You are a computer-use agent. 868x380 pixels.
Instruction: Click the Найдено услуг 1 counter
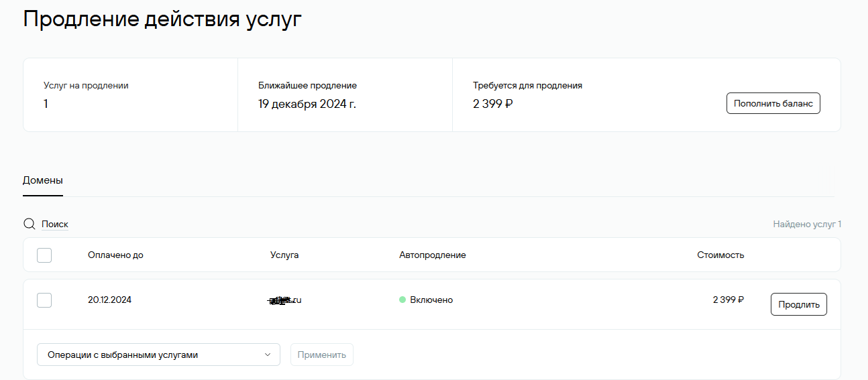807,224
